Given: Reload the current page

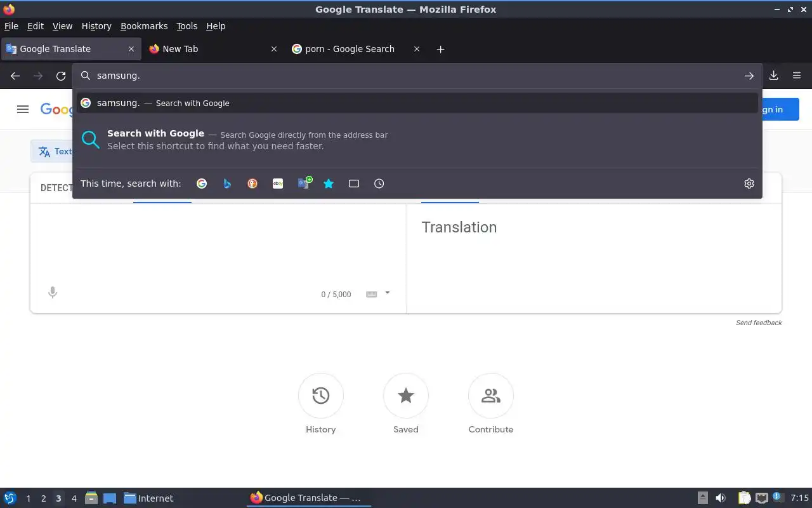Looking at the screenshot, I should coord(61,76).
